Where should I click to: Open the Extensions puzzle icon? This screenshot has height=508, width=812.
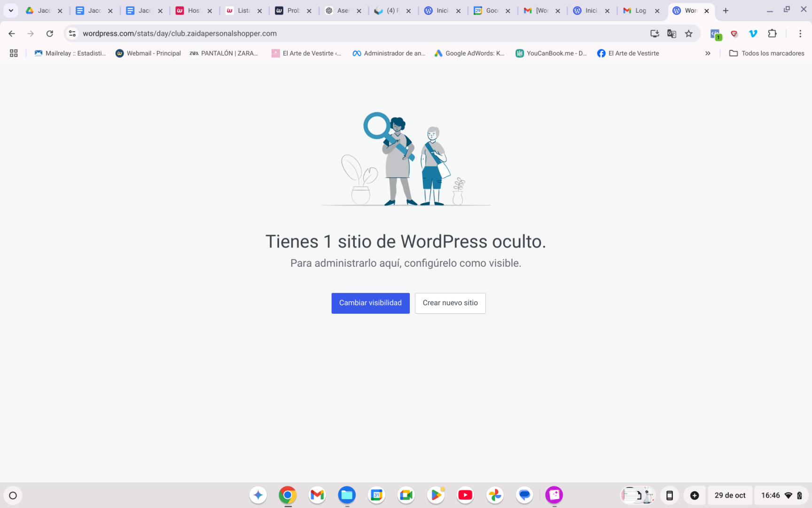click(772, 33)
